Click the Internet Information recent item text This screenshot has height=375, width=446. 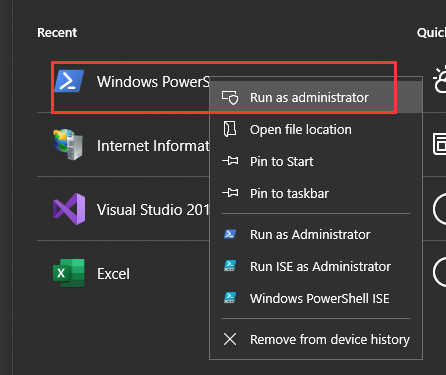tap(153, 146)
